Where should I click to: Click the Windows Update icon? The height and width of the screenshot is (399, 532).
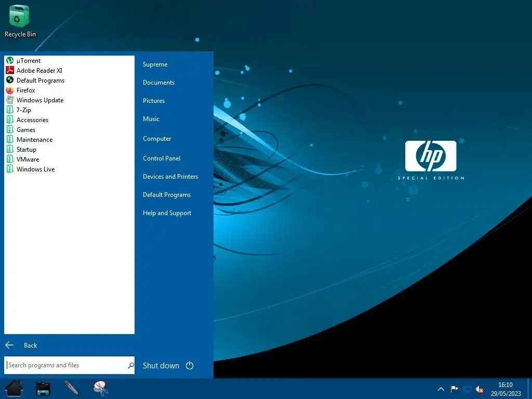tap(10, 100)
